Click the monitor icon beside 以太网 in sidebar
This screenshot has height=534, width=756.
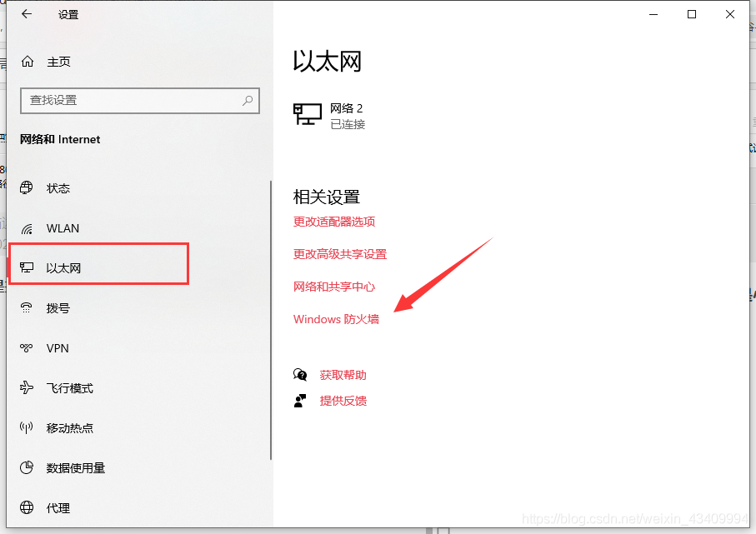point(27,267)
